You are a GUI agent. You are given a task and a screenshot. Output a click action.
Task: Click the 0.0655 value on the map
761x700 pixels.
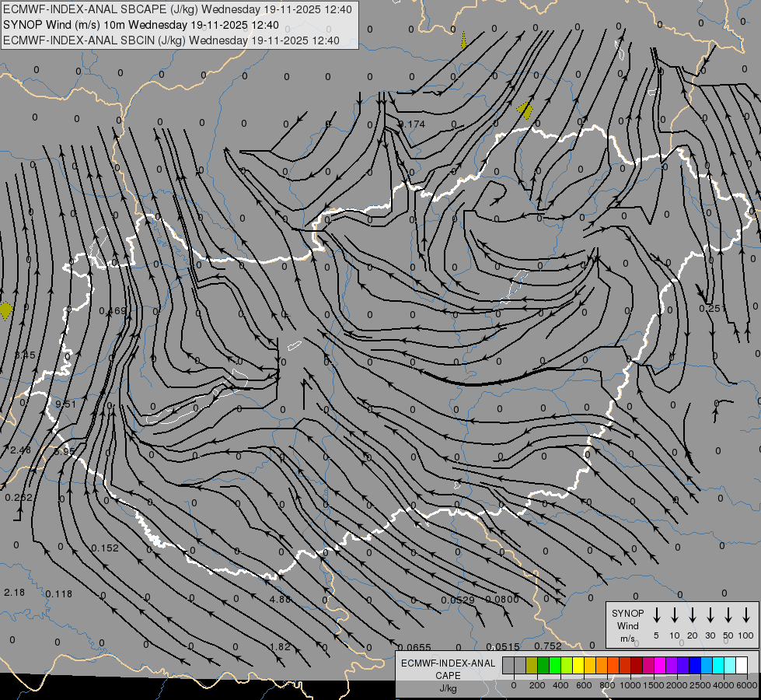pyautogui.click(x=414, y=647)
